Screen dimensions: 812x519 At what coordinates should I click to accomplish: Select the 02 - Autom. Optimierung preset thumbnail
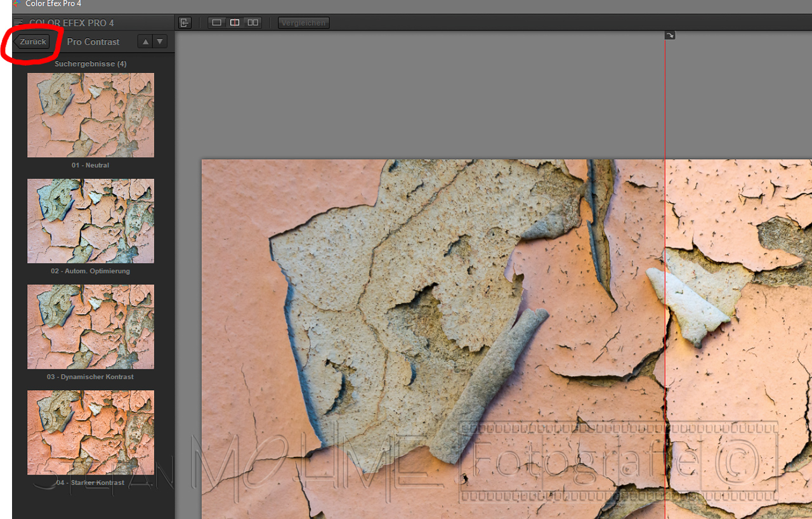point(91,221)
